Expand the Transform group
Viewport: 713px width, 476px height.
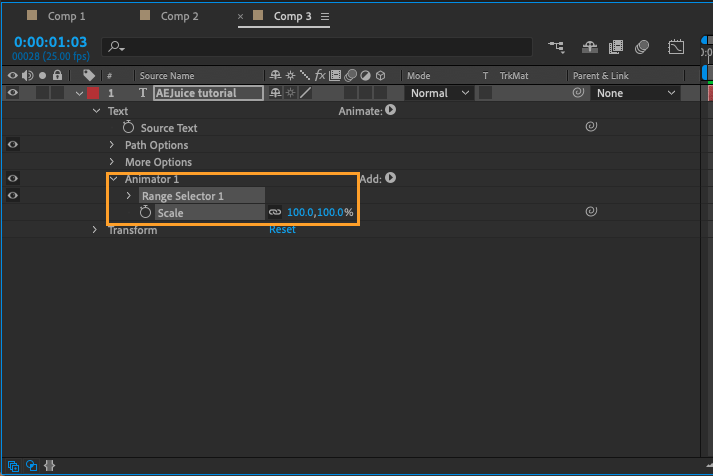coord(95,230)
